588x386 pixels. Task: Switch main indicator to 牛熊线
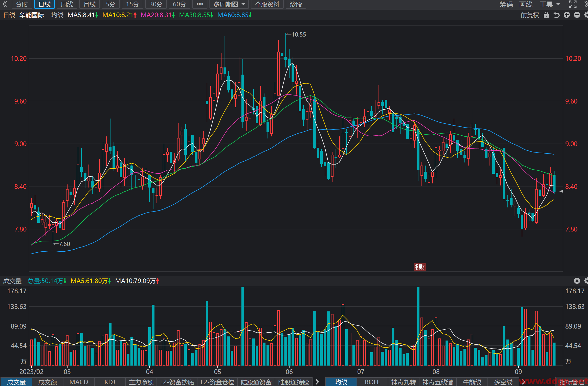pos(472,382)
